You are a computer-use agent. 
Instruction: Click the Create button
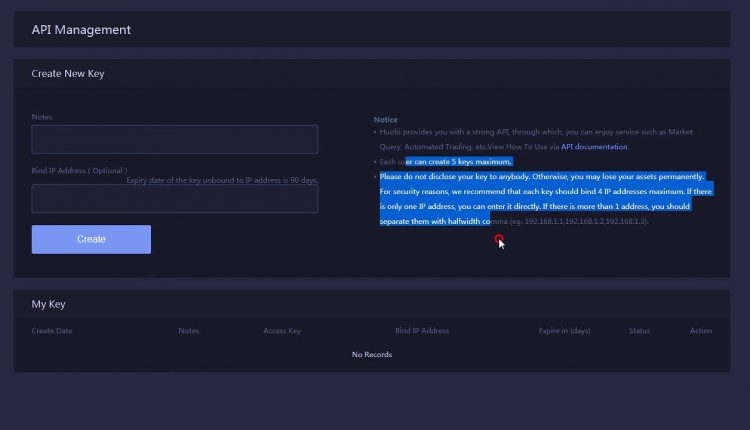tap(91, 239)
